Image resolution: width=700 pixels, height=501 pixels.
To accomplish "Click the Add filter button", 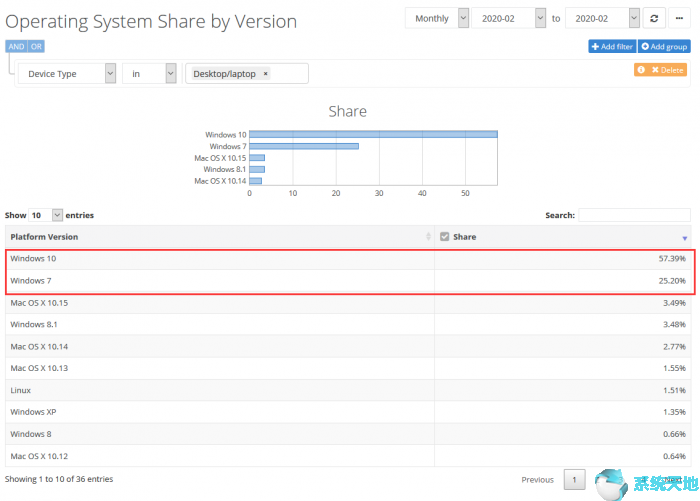I will tap(612, 46).
